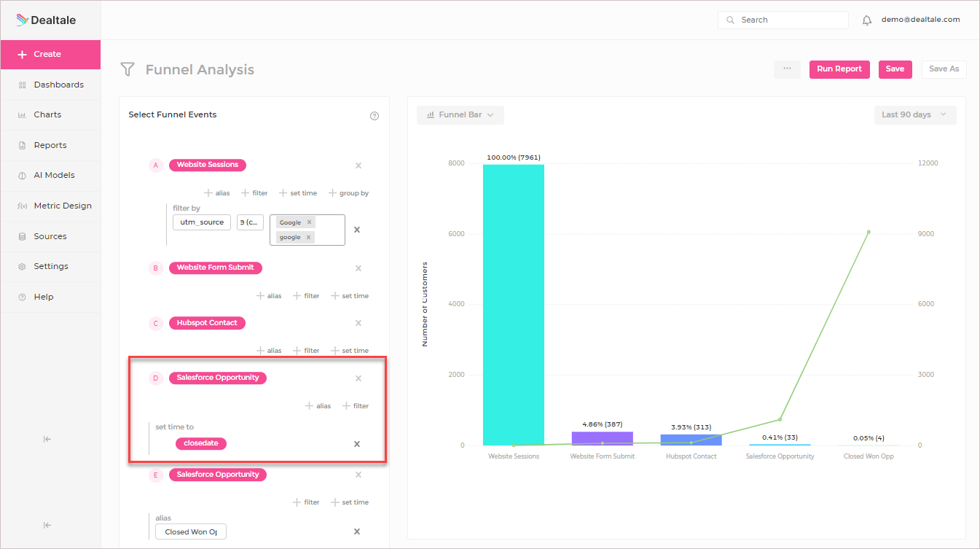The image size is (980, 549).
Task: Click set time for Hubspot Contact
Action: coord(350,351)
